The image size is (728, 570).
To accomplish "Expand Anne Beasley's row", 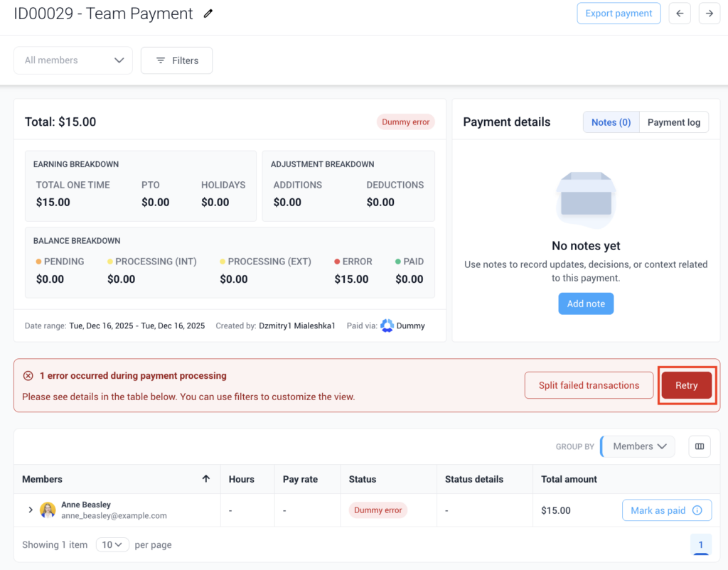I will coord(31,510).
